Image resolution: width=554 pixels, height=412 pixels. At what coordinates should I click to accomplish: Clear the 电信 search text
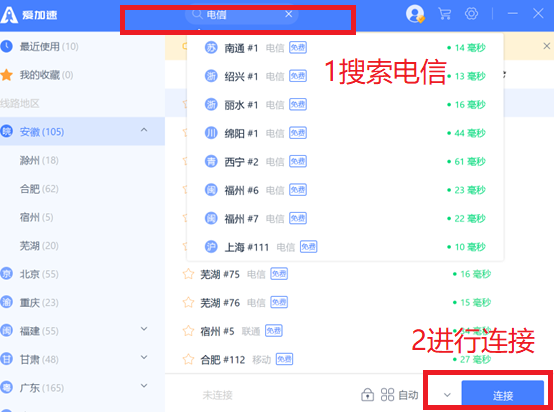(x=289, y=14)
